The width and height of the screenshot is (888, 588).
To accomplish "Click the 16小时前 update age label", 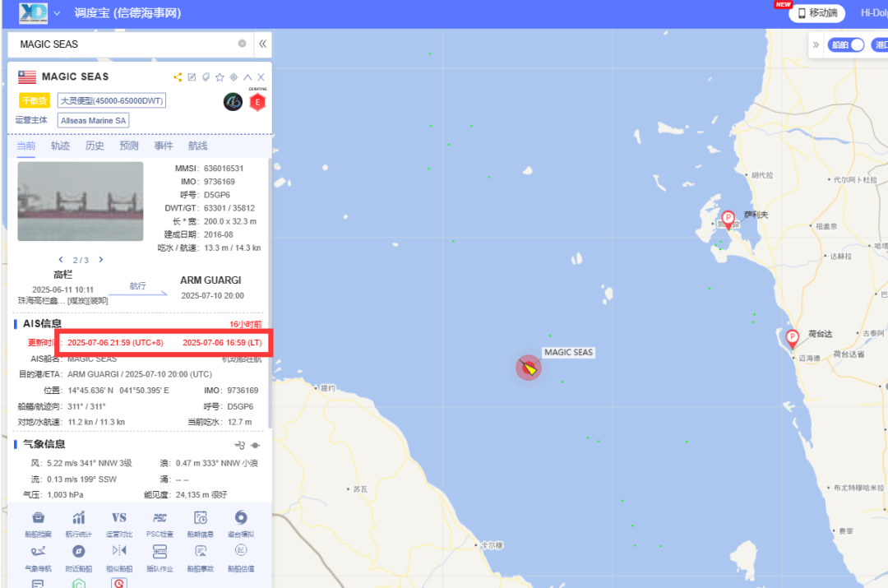I will (245, 325).
